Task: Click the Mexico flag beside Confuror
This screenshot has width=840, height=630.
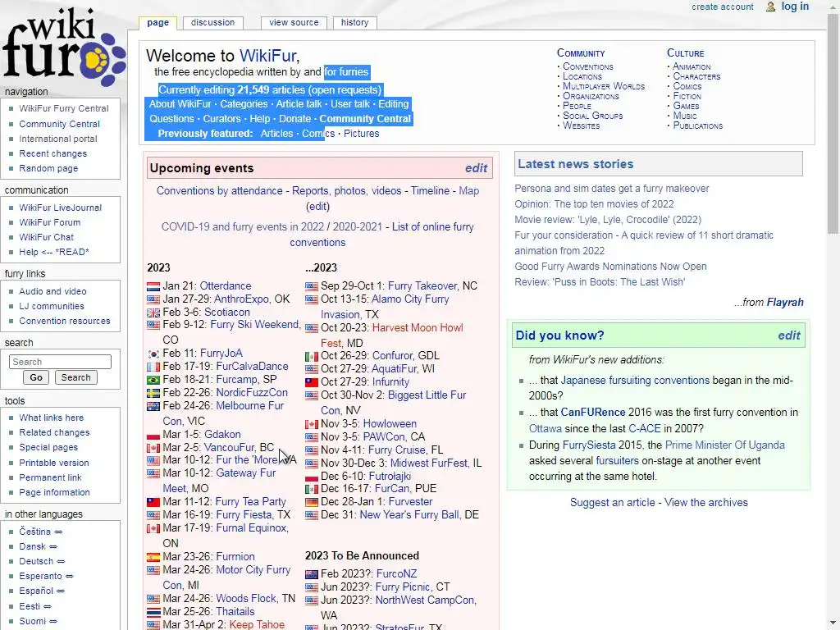Action: pos(311,356)
